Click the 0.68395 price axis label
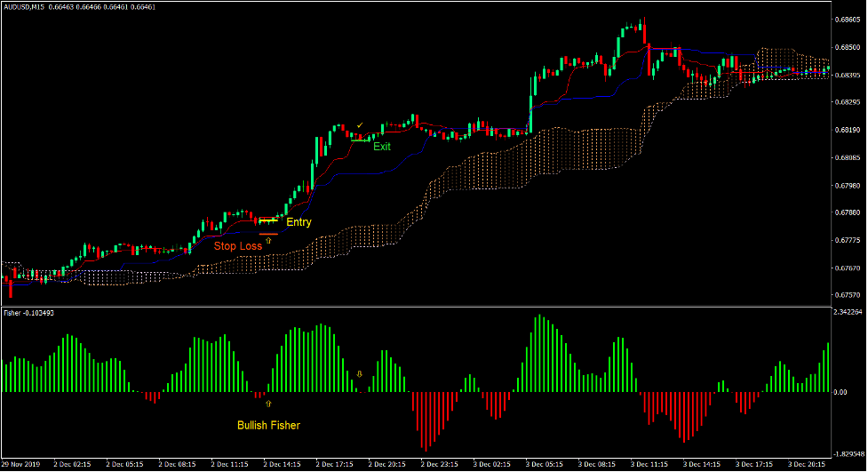Image resolution: width=868 pixels, height=472 pixels. [x=847, y=75]
